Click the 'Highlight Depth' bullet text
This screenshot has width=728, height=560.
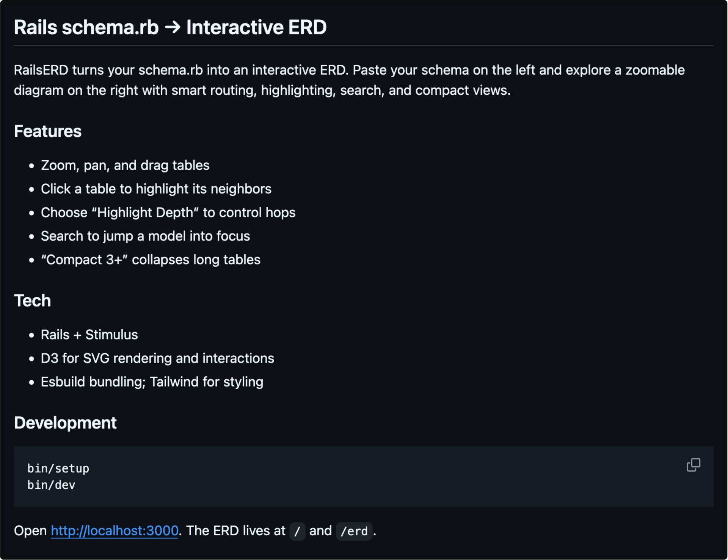click(x=168, y=213)
